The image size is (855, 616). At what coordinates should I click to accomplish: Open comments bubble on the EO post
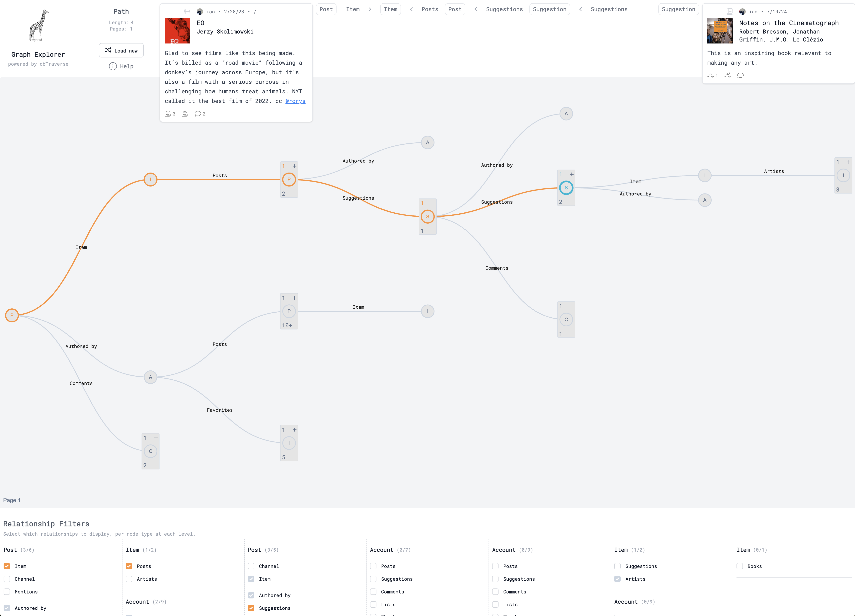click(x=197, y=114)
